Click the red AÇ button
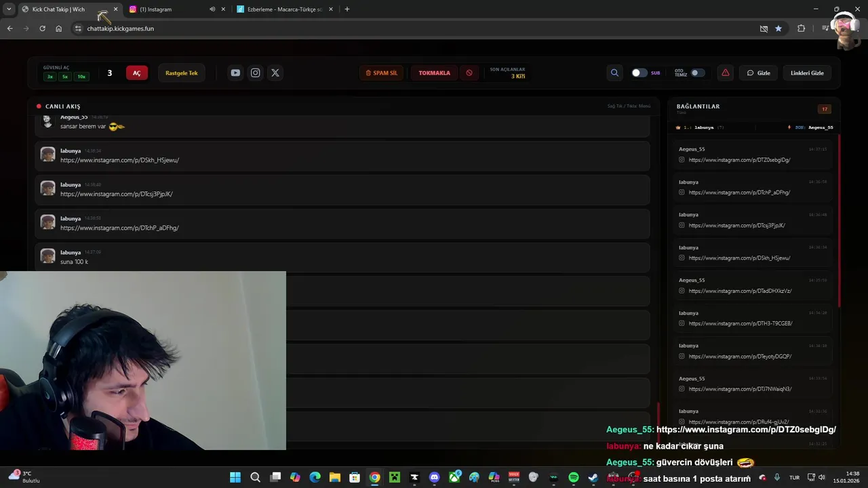This screenshot has width=868, height=488. (136, 73)
